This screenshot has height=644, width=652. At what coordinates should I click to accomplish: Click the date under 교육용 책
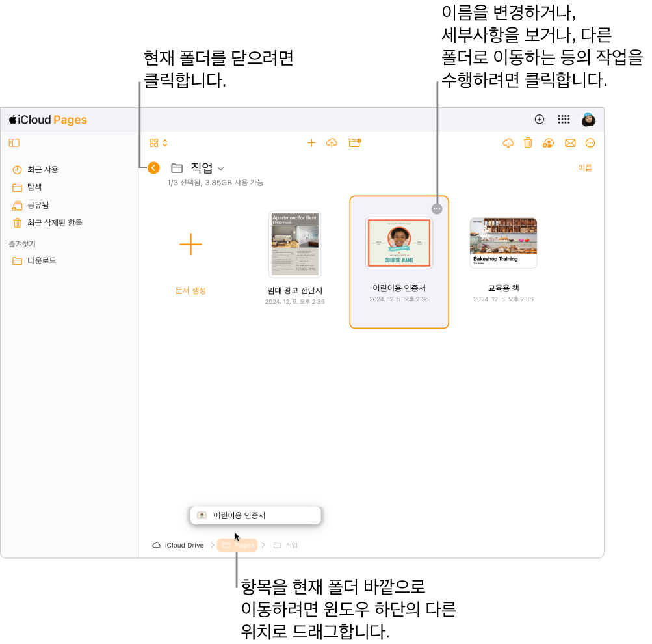point(503,299)
